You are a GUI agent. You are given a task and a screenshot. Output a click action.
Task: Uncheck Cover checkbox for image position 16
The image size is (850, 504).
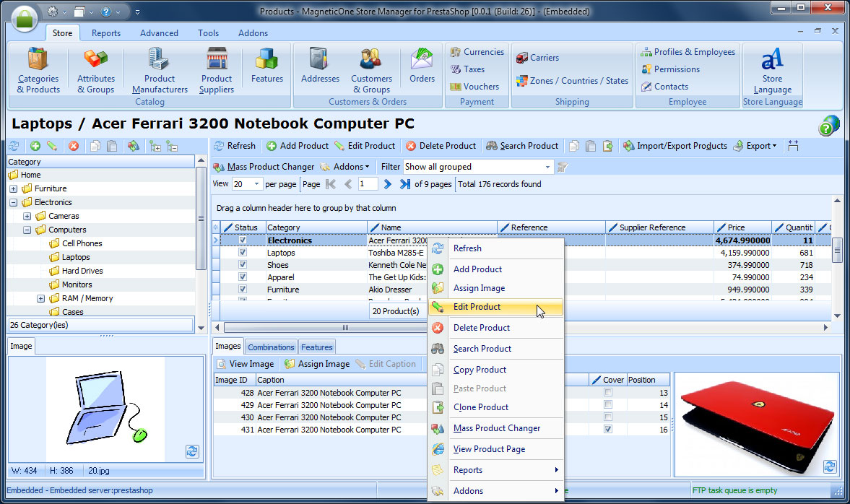click(x=607, y=429)
